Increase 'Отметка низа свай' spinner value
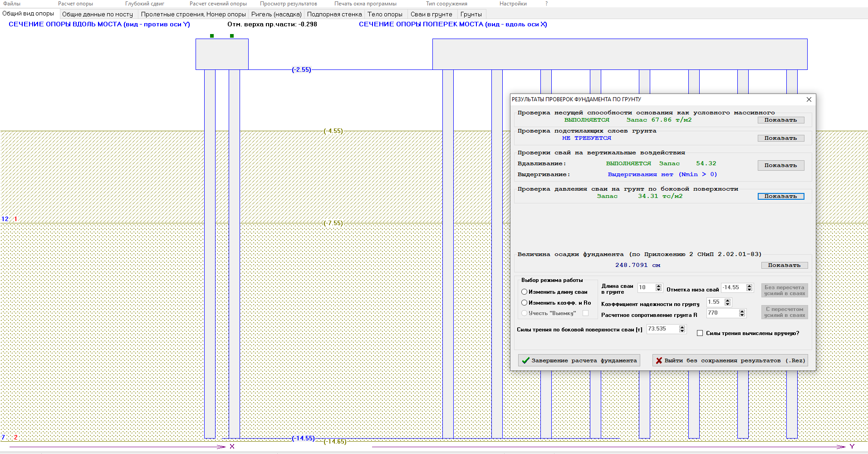Screen dimensions: 868x454 [x=750, y=286]
